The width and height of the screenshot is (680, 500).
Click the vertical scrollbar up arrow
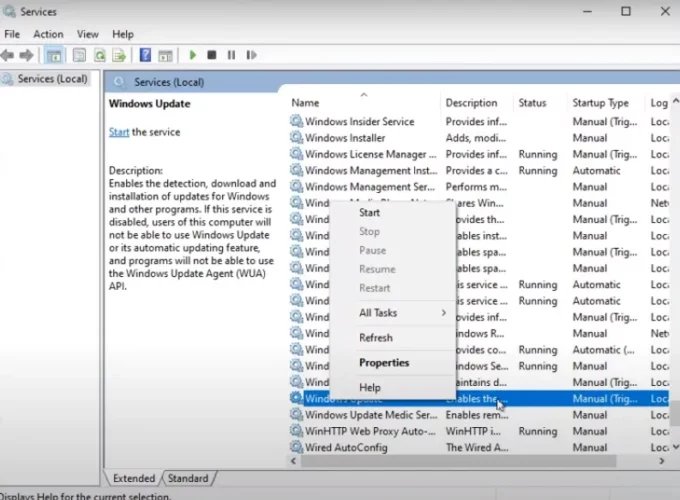pyautogui.click(x=675, y=101)
